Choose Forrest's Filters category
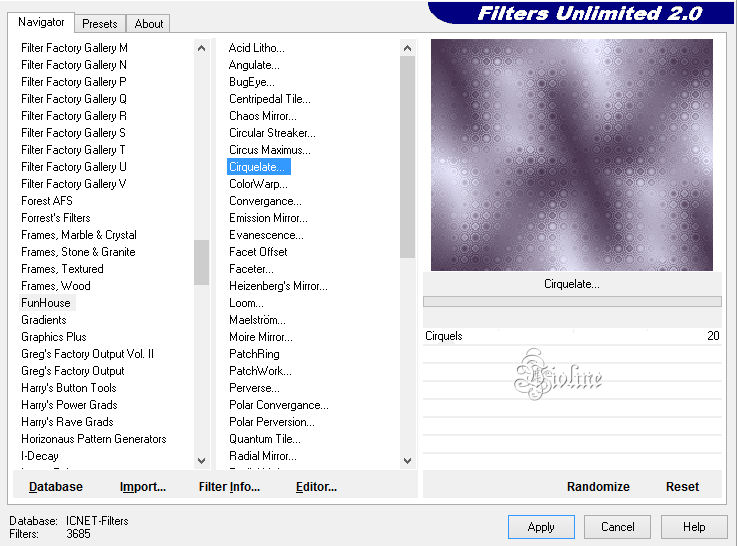 coord(55,218)
